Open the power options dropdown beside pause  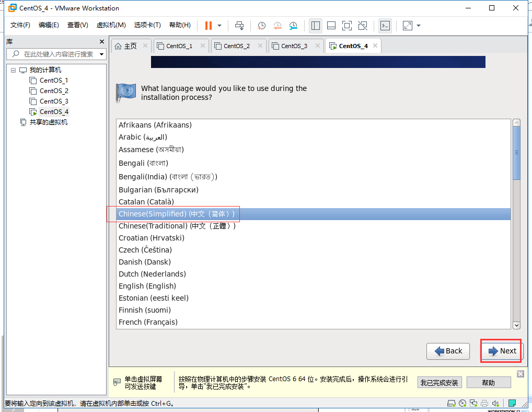[219, 26]
